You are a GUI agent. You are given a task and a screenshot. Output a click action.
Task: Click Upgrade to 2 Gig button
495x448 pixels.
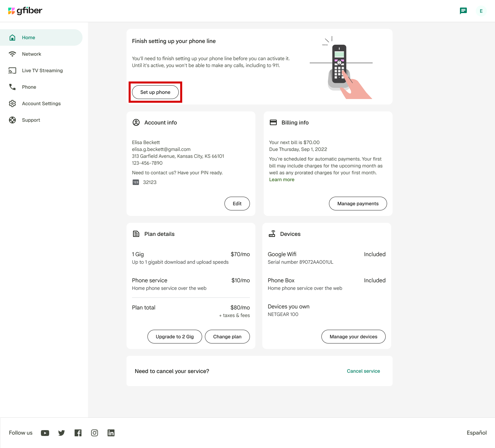[x=175, y=337]
